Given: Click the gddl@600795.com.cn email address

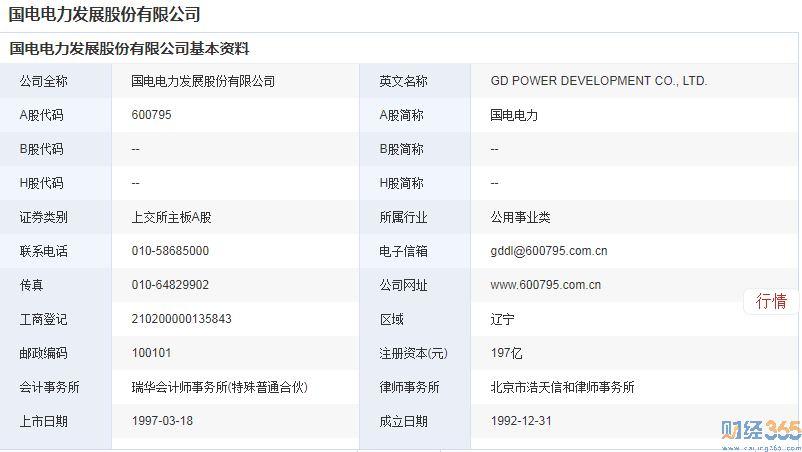Looking at the screenshot, I should [548, 251].
